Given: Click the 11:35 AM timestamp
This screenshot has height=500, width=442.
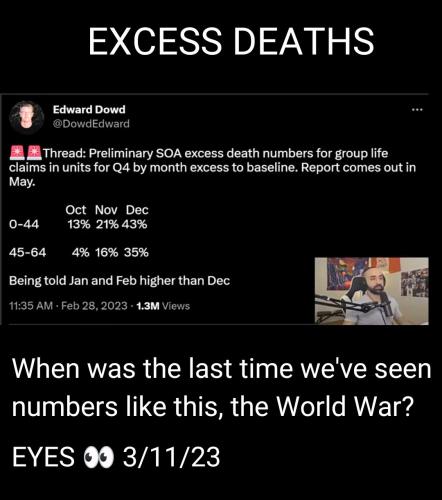Looking at the screenshot, I should pos(31,306).
